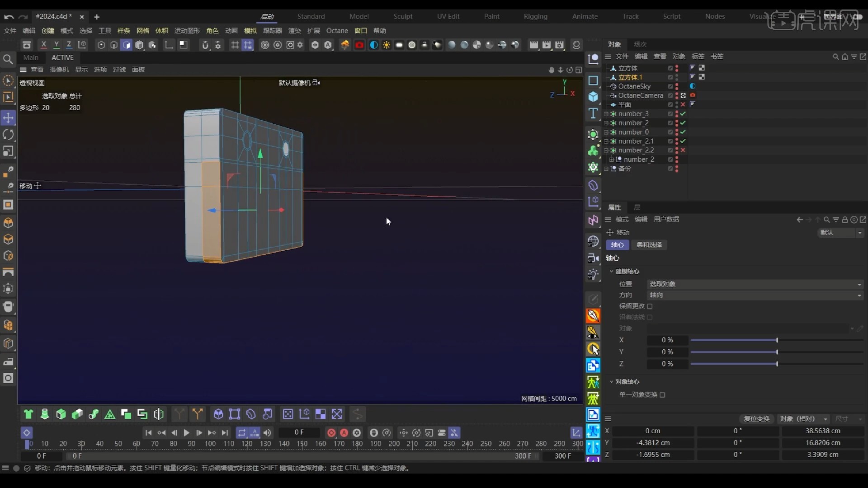Click the search magnifier icon at top left

[x=8, y=59]
